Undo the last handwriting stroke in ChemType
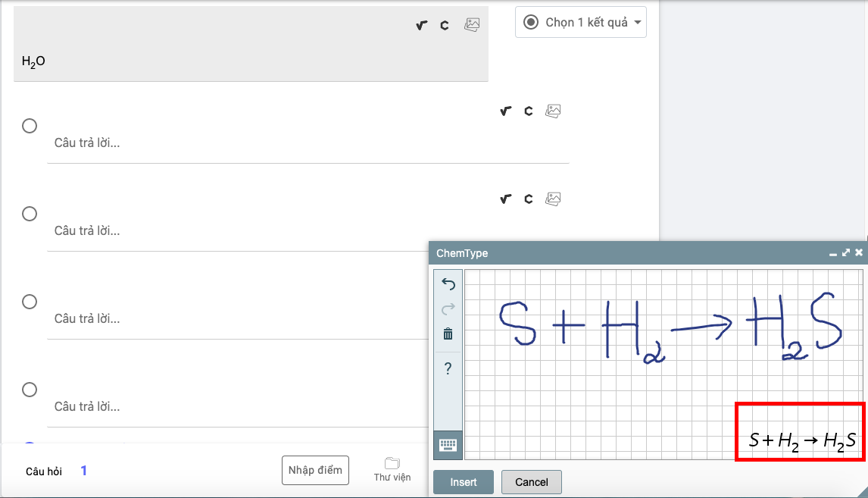Screen dimensions: 868x498 (x=448, y=284)
